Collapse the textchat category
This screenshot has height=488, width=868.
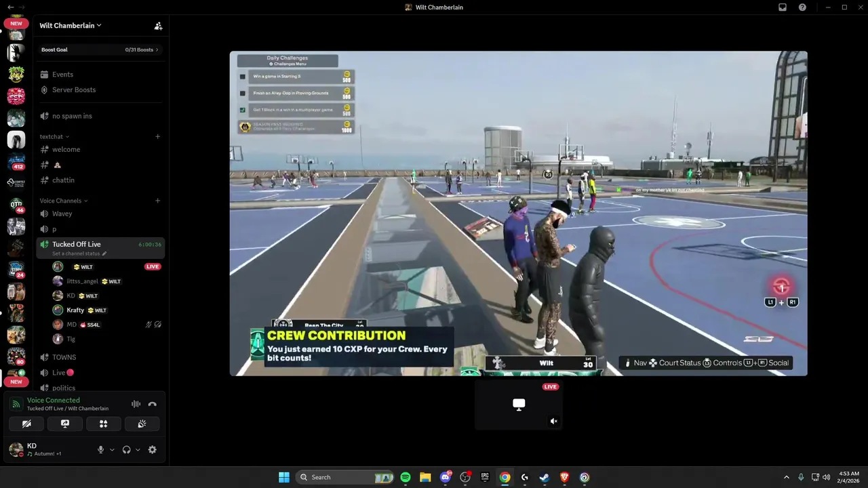(54, 136)
